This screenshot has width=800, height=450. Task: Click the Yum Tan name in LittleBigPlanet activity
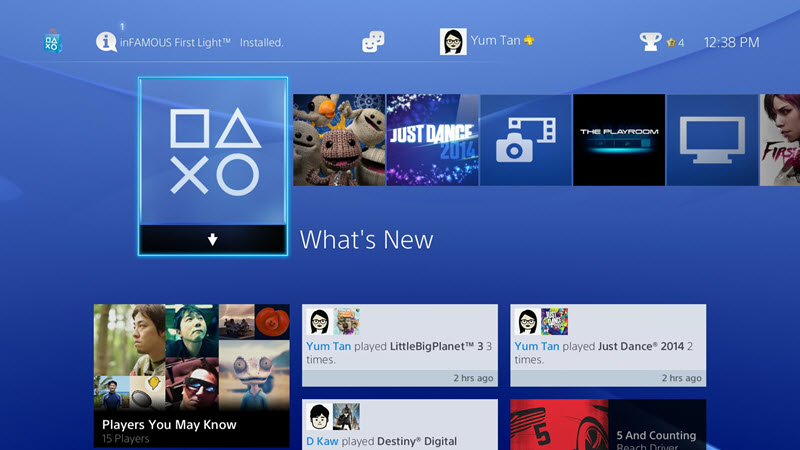[x=326, y=347]
